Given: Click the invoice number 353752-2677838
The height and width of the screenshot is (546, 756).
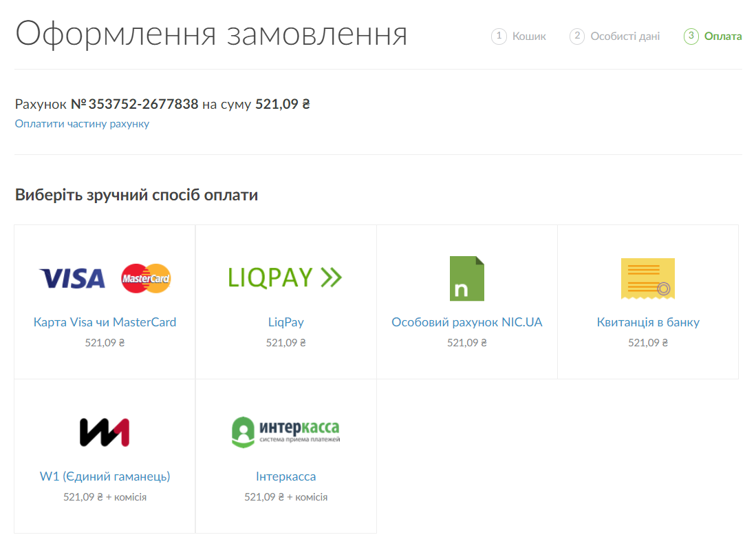Looking at the screenshot, I should click(x=142, y=105).
